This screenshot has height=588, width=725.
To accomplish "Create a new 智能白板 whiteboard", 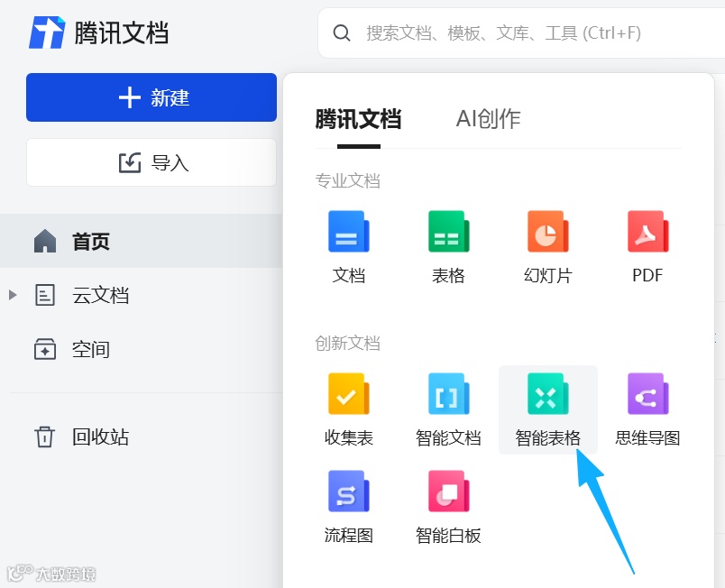I will 448,507.
